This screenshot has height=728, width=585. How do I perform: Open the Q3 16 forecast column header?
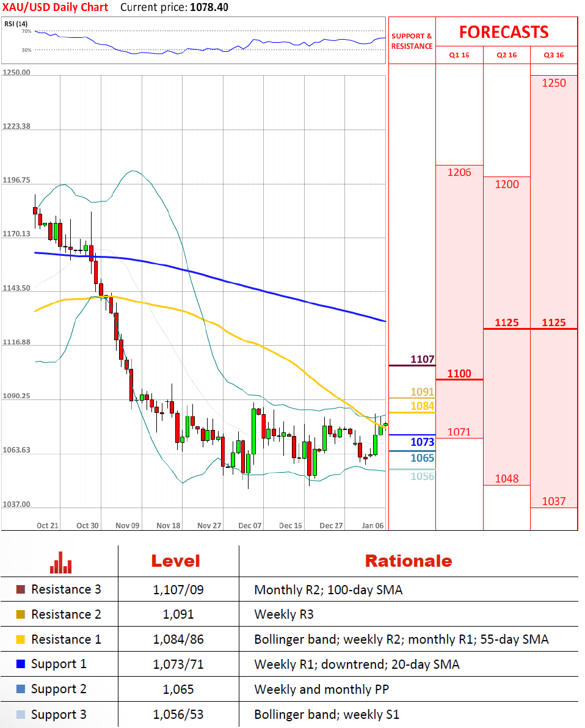pos(554,55)
